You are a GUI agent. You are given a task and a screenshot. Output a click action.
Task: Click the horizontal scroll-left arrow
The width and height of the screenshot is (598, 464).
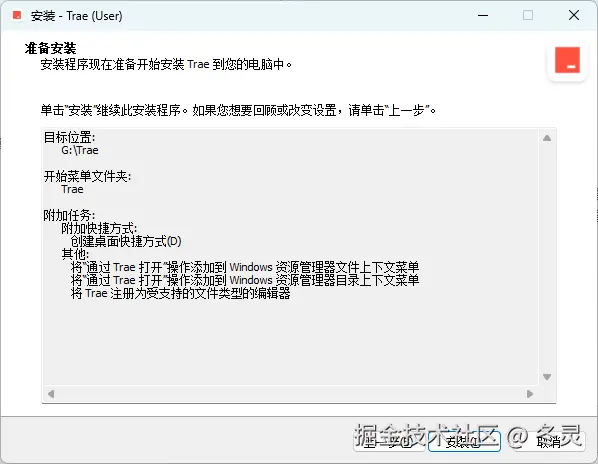click(51, 393)
